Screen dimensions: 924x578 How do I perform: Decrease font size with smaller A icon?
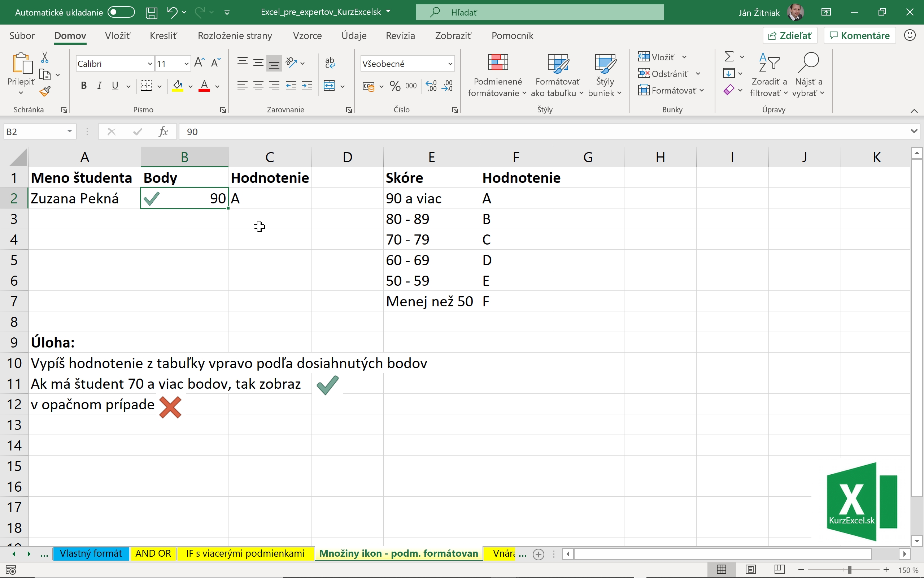click(216, 63)
